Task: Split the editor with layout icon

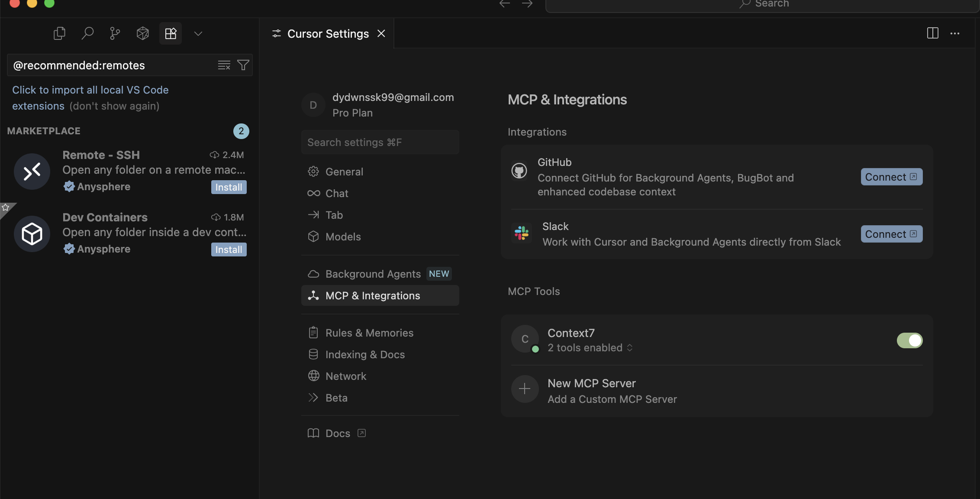Action: 932,33
